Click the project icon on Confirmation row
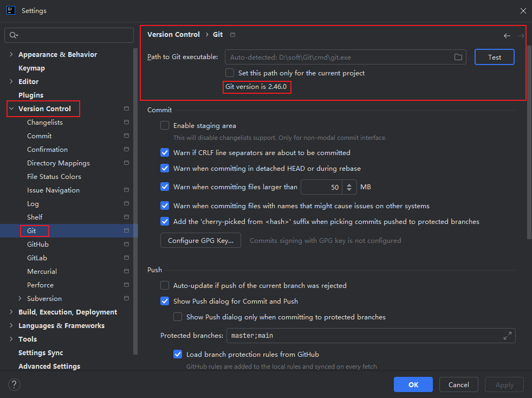The image size is (532, 398). click(127, 150)
